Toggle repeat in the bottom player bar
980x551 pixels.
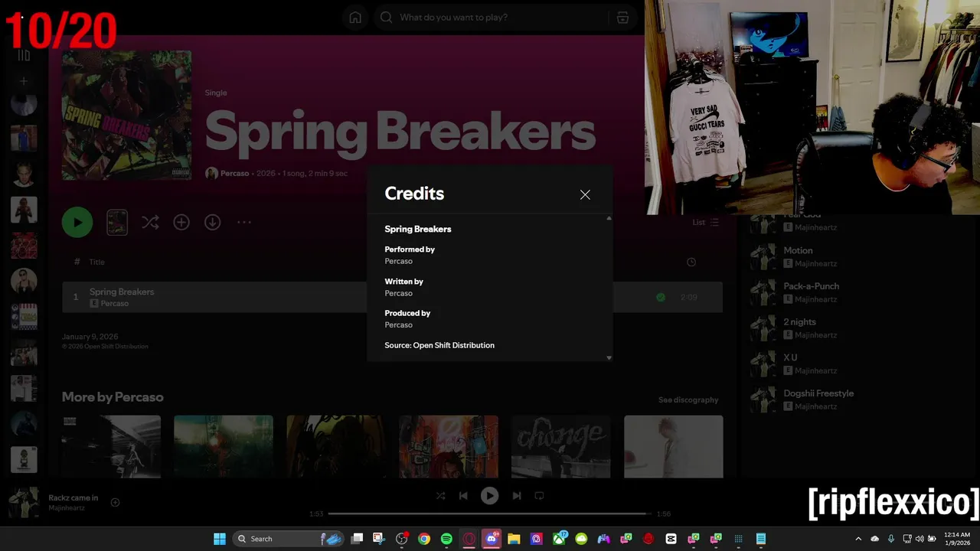coord(539,496)
